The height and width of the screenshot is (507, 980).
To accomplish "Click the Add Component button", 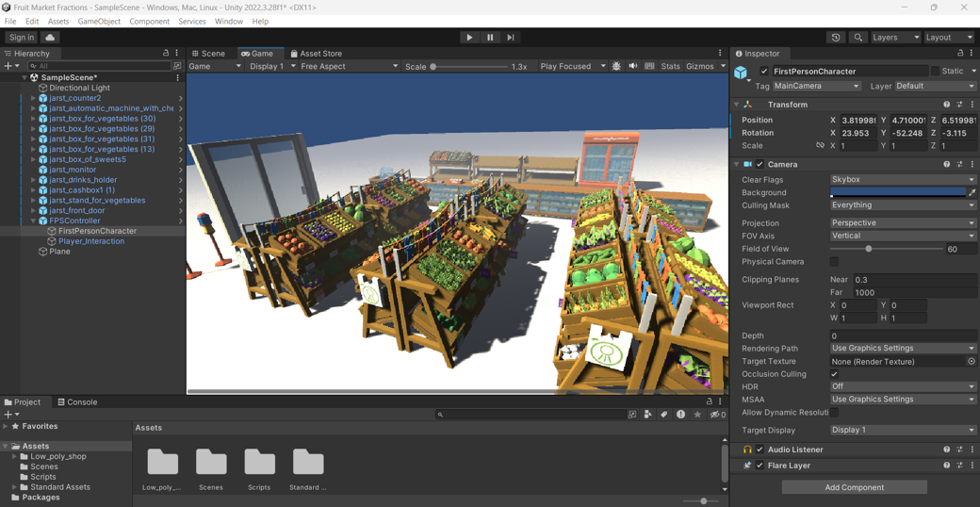I will tap(854, 487).
